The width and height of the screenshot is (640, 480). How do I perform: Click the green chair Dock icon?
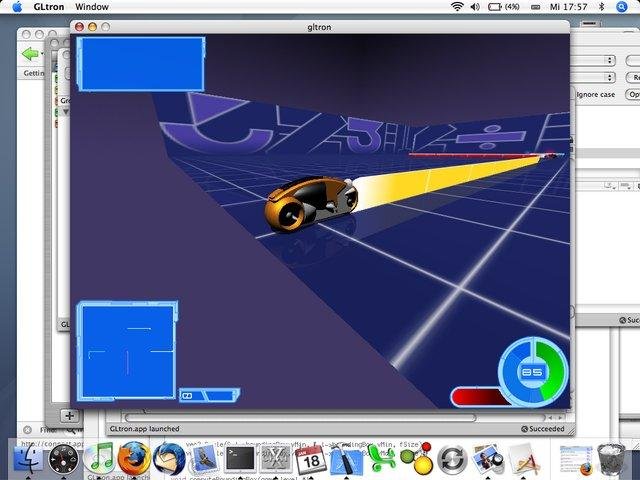point(381,457)
